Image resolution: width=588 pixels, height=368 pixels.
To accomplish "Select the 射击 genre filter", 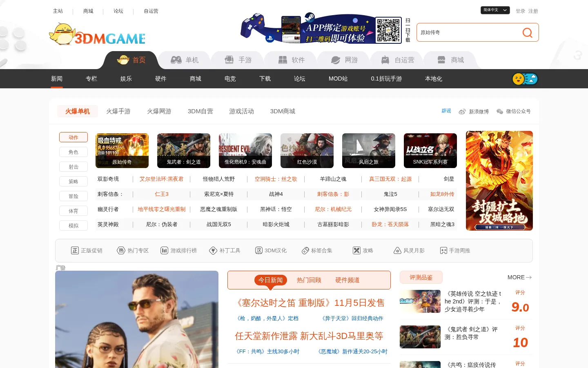I will click(x=73, y=167).
